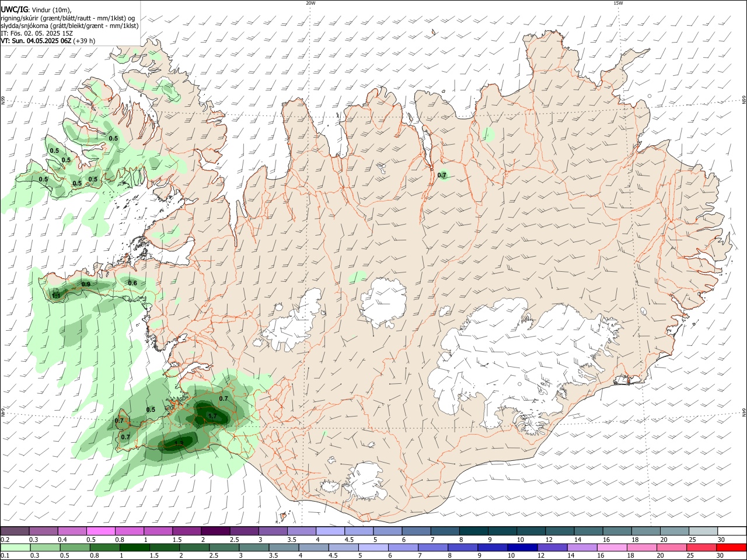Pick the lavender 4 to 4.5 top-row swatch

(x=330, y=531)
